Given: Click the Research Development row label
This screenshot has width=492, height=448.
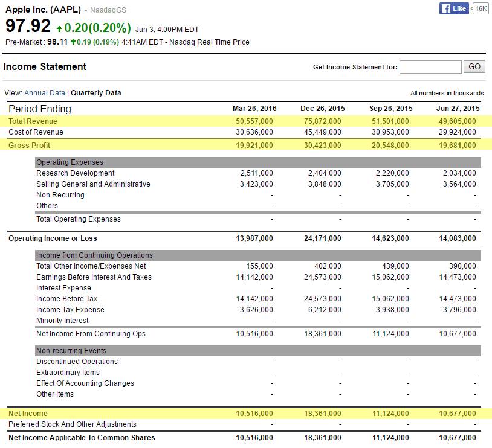Looking at the screenshot, I should tap(76, 173).
